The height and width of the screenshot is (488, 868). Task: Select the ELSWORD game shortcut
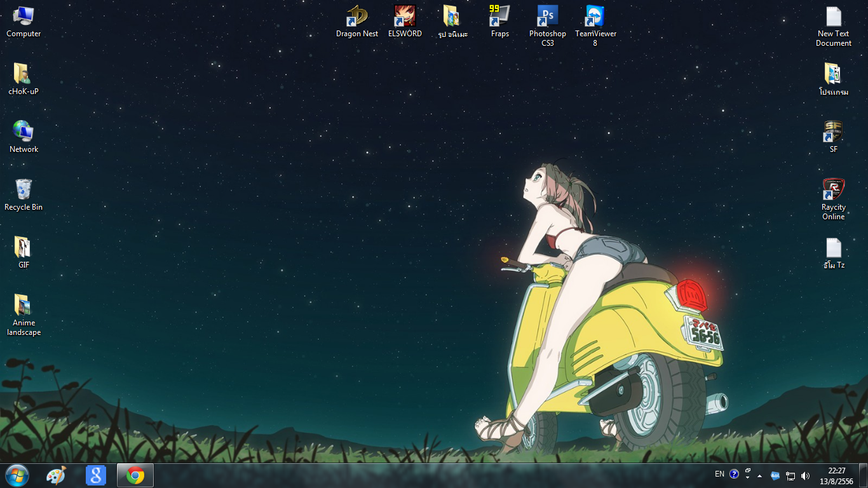click(405, 22)
